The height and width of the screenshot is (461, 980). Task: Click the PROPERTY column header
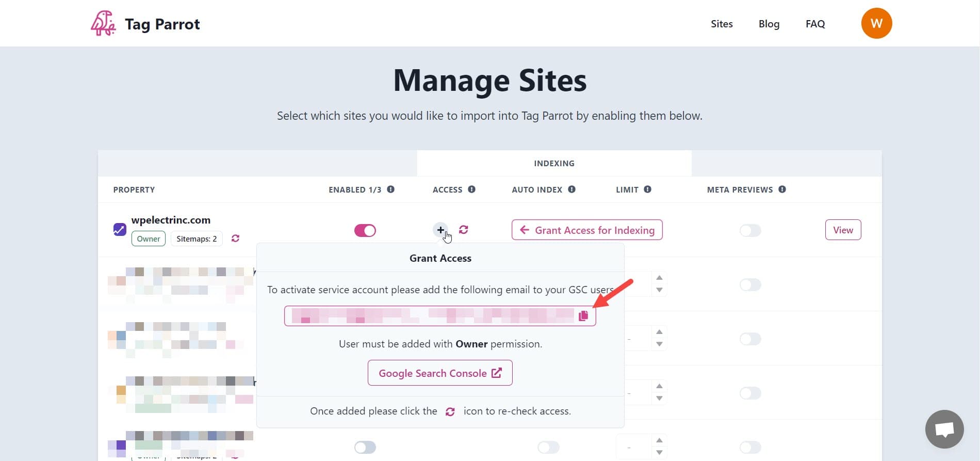[134, 189]
